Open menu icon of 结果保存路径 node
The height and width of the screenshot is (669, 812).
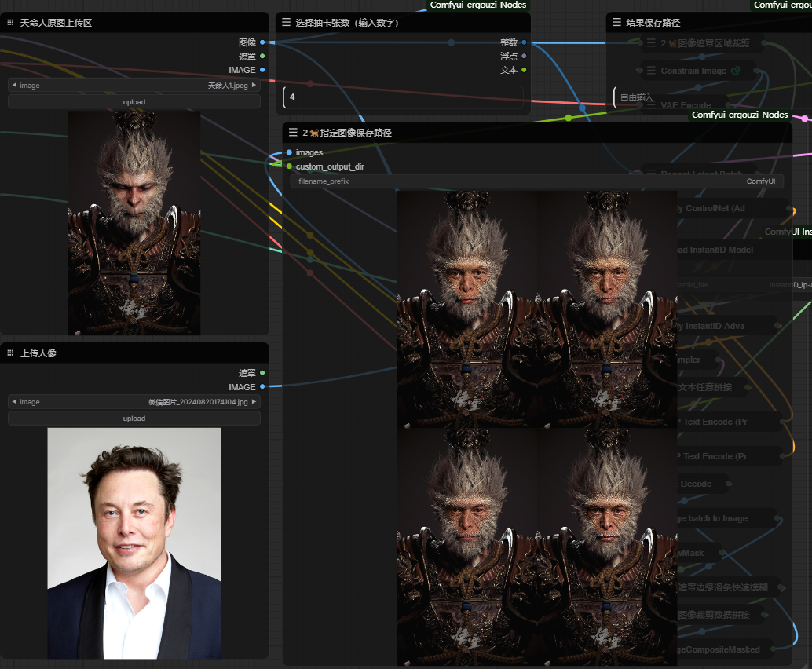click(x=616, y=22)
